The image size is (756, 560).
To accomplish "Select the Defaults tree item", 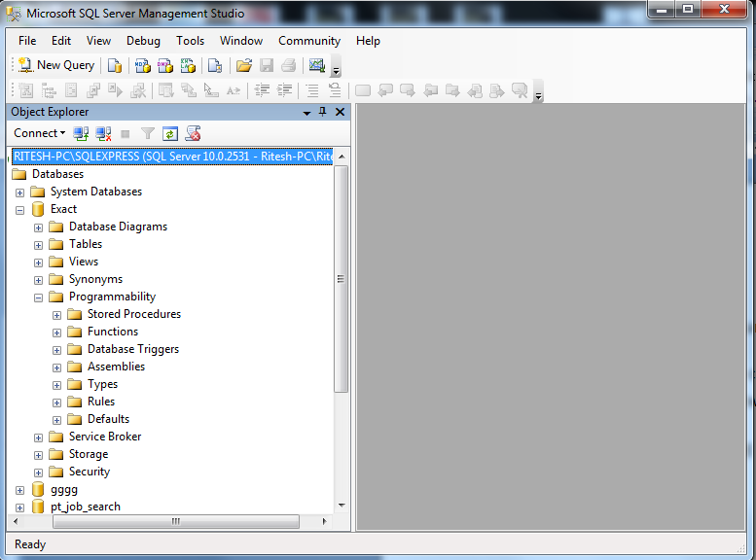I will [108, 419].
